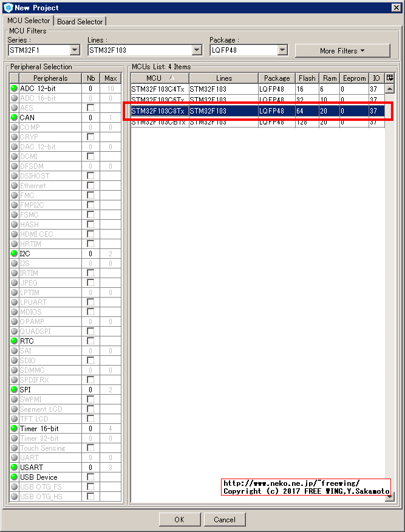This screenshot has width=405, height=532.
Task: Open the Package dropdown showing LQFP48
Action: point(282,50)
